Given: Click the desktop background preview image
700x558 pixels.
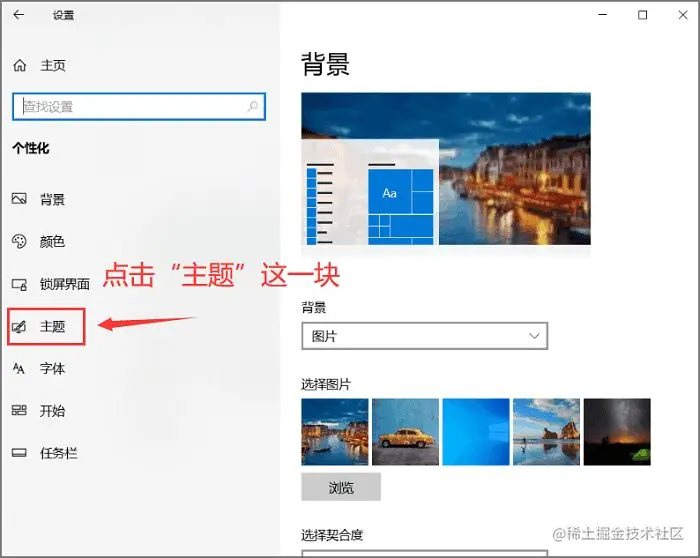Looking at the screenshot, I should click(446, 169).
